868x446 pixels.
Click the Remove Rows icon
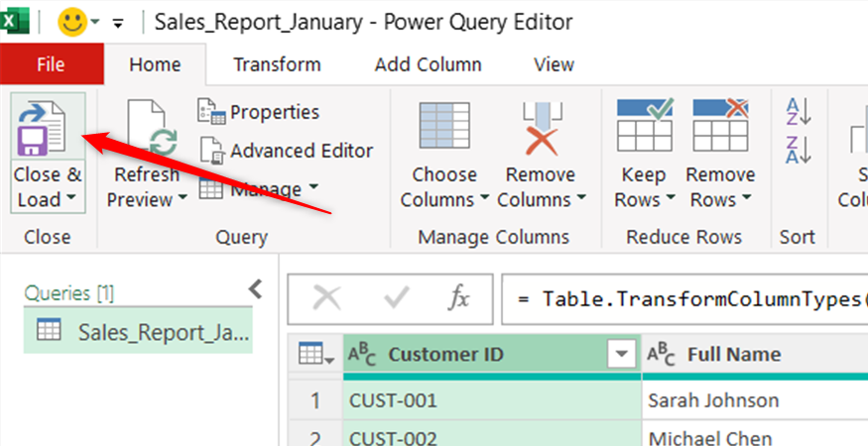pyautogui.click(x=721, y=125)
